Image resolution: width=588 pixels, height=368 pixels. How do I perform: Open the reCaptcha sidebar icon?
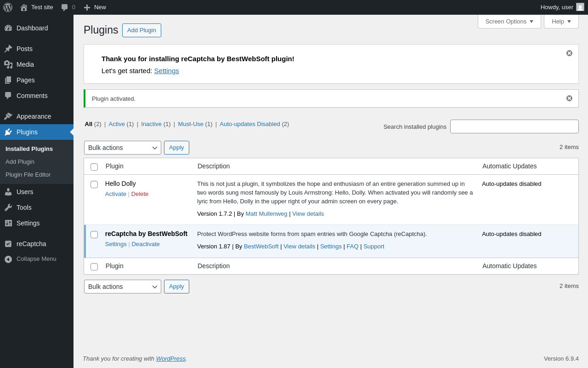[x=8, y=244]
